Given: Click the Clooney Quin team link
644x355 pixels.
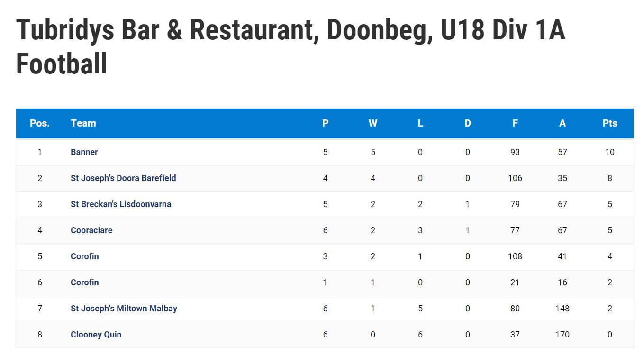Looking at the screenshot, I should point(96,335).
